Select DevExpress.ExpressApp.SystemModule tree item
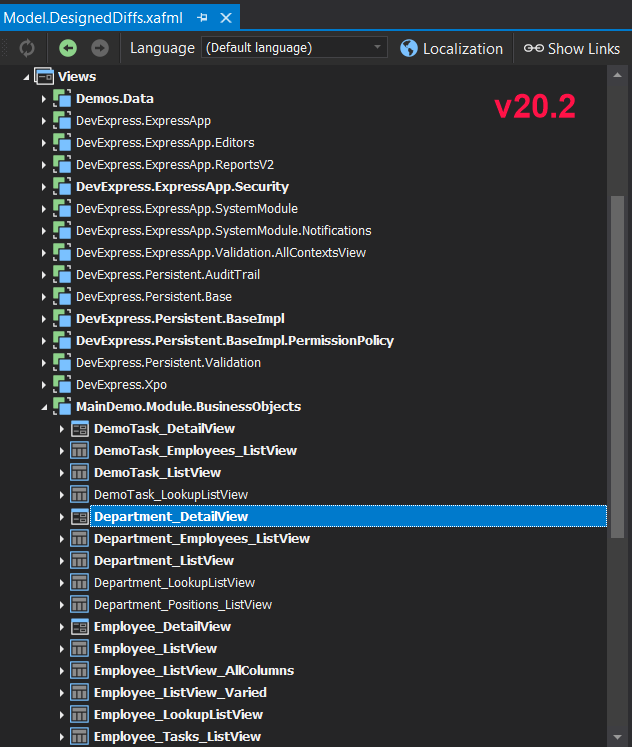Image resolution: width=632 pixels, height=747 pixels. (x=187, y=209)
